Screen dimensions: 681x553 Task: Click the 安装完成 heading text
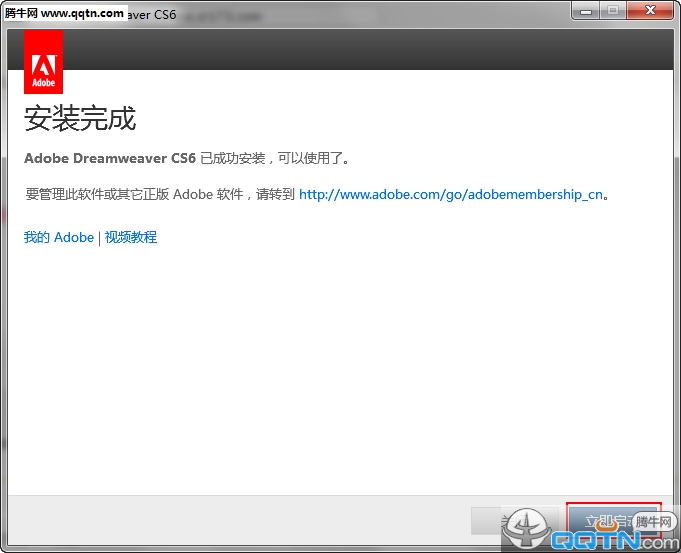coord(80,118)
